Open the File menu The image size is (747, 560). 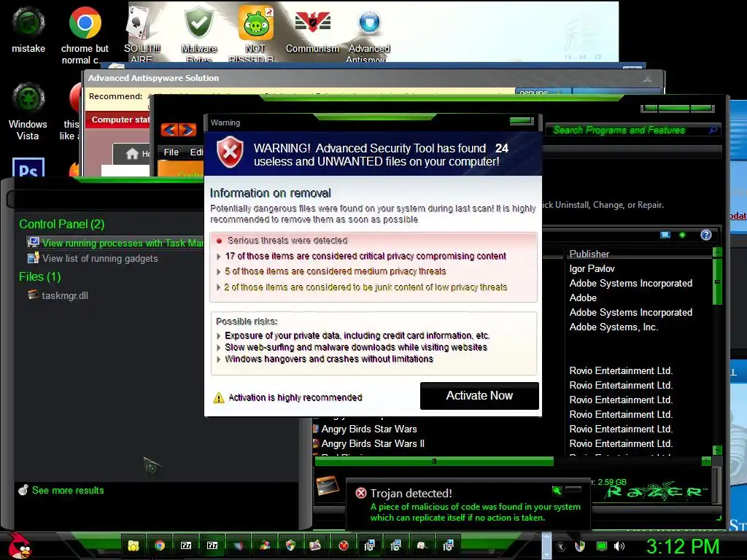[x=171, y=152]
